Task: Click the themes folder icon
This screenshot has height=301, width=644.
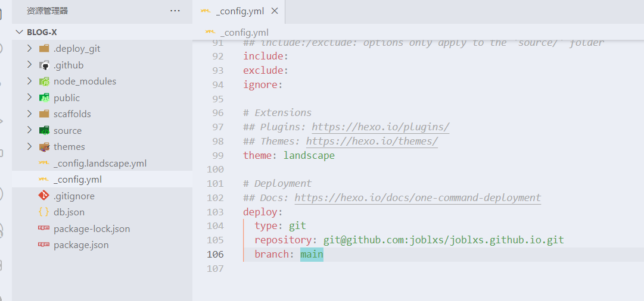Action: (44, 147)
